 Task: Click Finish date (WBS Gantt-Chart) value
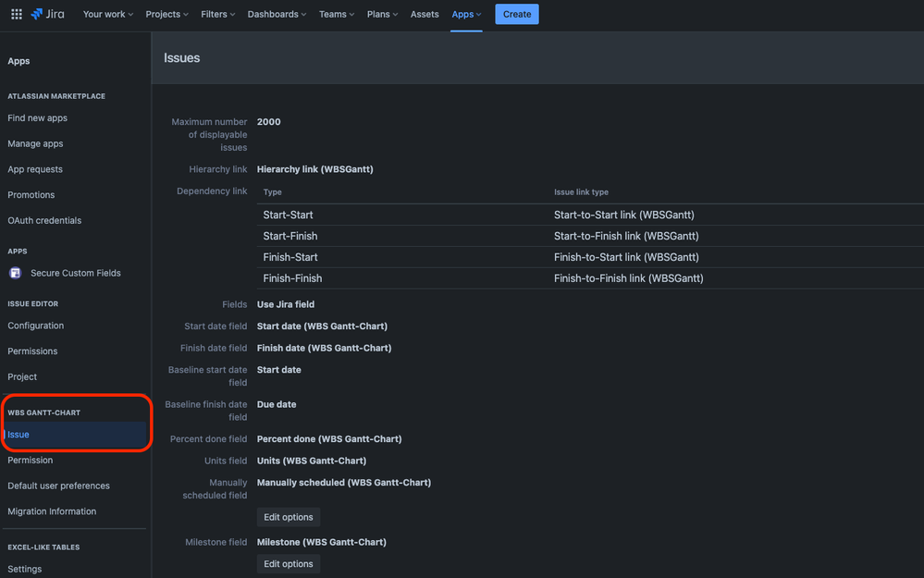tap(324, 349)
